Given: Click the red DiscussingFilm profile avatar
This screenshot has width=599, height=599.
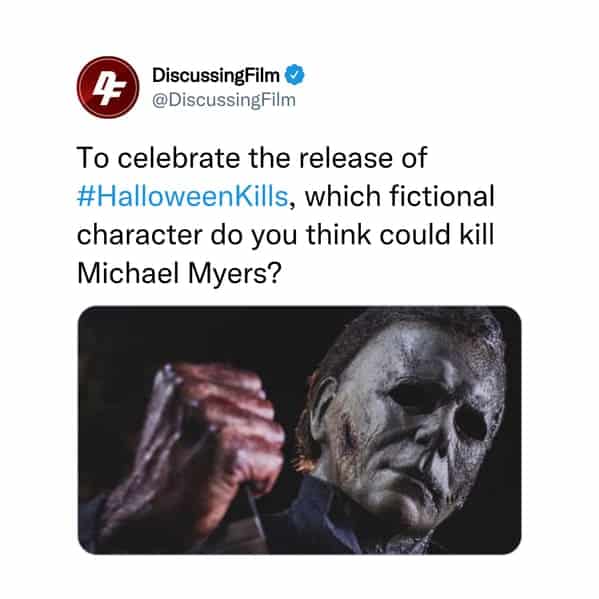Looking at the screenshot, I should click(108, 87).
